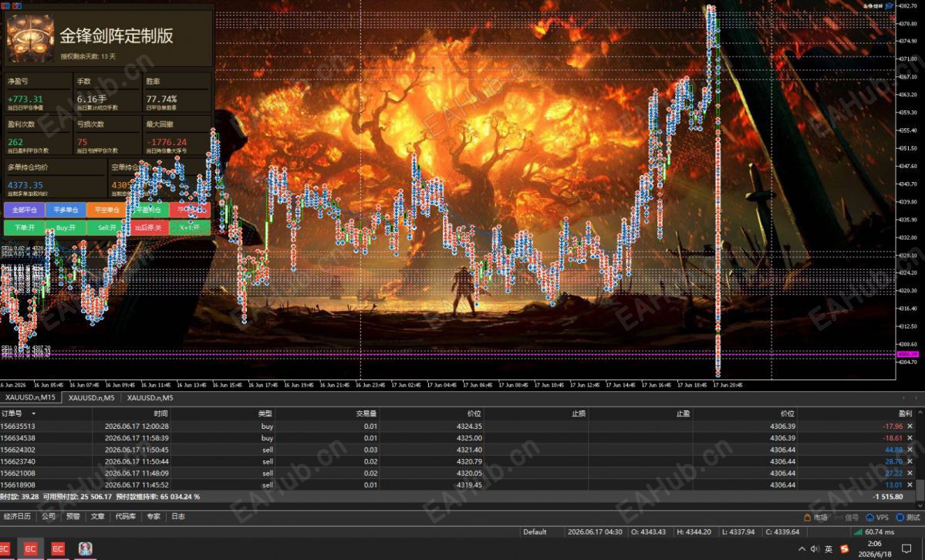Viewport: 925px width, 560px height.
Task: Toggle the Buy:开 switch
Action: coord(66,228)
